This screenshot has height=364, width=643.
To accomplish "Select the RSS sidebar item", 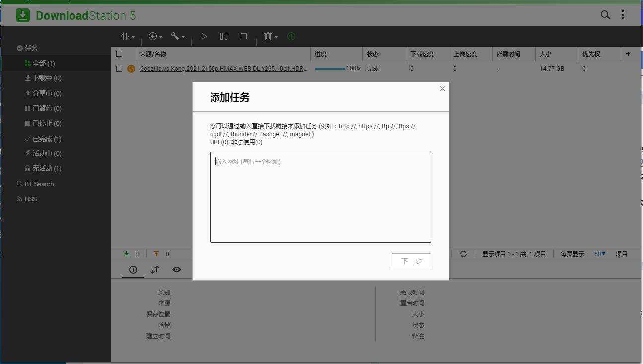I will tap(30, 199).
